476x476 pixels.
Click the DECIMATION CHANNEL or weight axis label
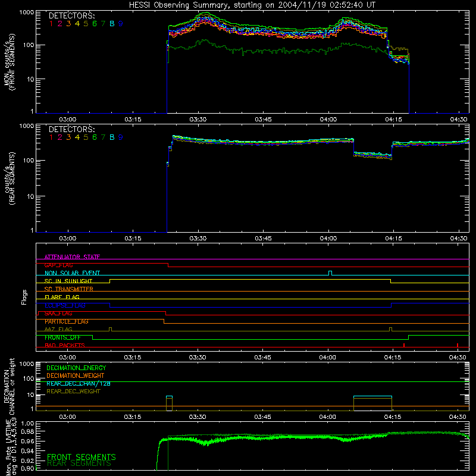pos(10,386)
